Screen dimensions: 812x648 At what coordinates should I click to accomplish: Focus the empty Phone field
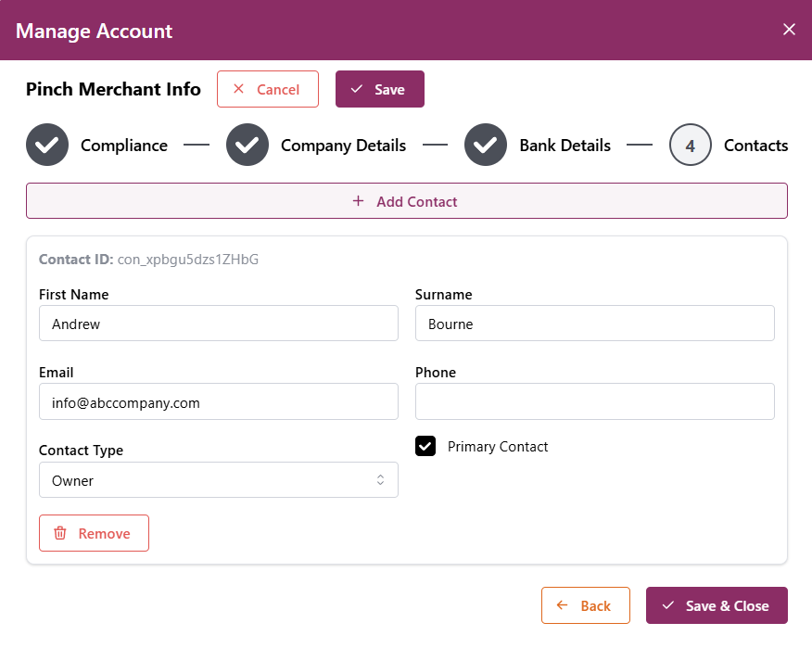pos(594,402)
